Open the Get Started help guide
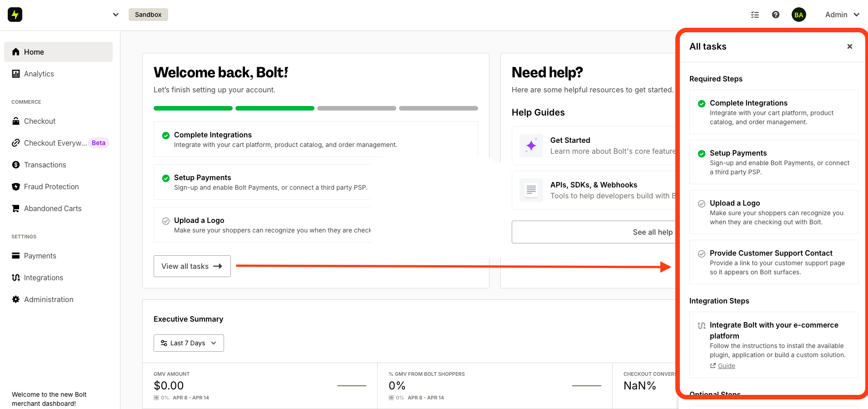The height and width of the screenshot is (409, 868). [x=594, y=146]
